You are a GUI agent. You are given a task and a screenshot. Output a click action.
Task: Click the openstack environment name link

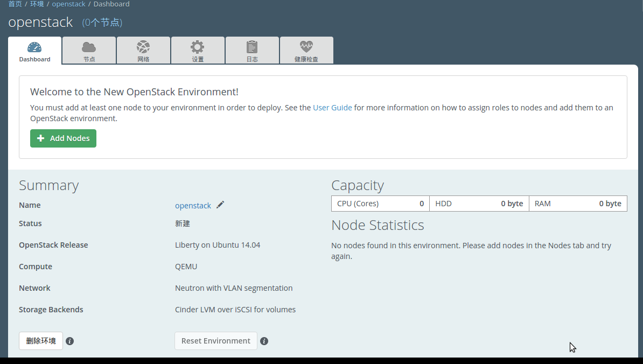[x=193, y=205]
